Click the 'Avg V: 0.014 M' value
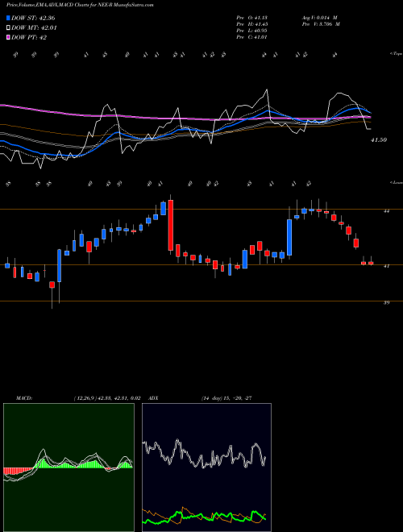403x532 pixels. (x=319, y=18)
